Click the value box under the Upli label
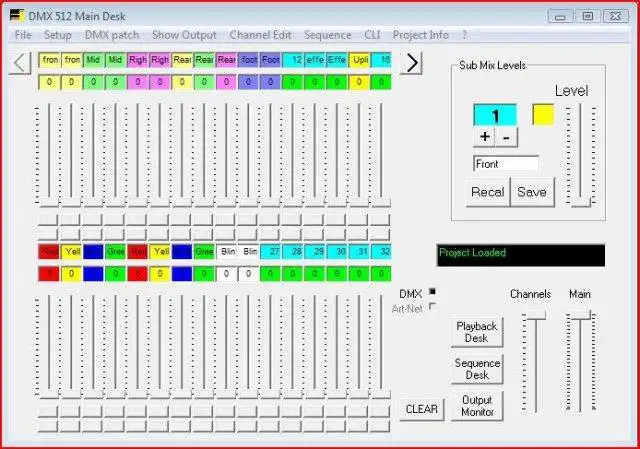 coord(359,82)
